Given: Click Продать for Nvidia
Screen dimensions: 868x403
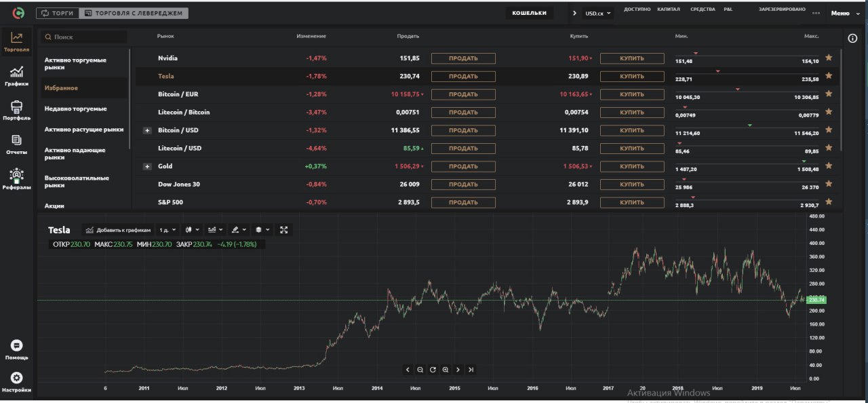Looking at the screenshot, I should [x=463, y=58].
